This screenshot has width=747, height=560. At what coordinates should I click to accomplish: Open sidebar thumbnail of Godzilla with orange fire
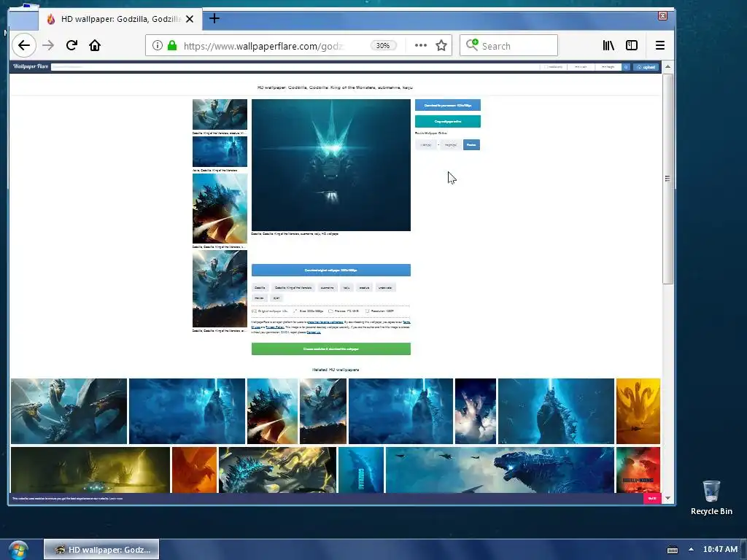[220, 209]
